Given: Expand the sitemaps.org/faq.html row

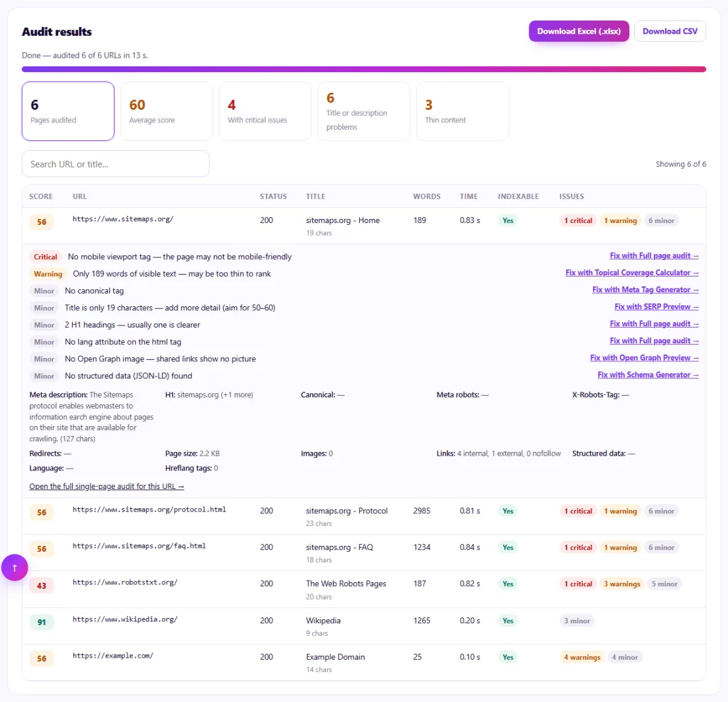Looking at the screenshot, I should click(x=364, y=552).
